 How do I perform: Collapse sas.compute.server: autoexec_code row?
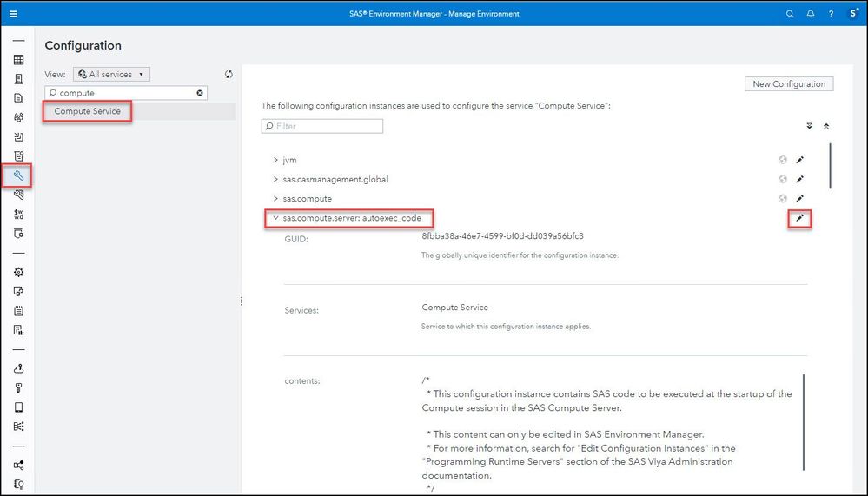coord(275,218)
